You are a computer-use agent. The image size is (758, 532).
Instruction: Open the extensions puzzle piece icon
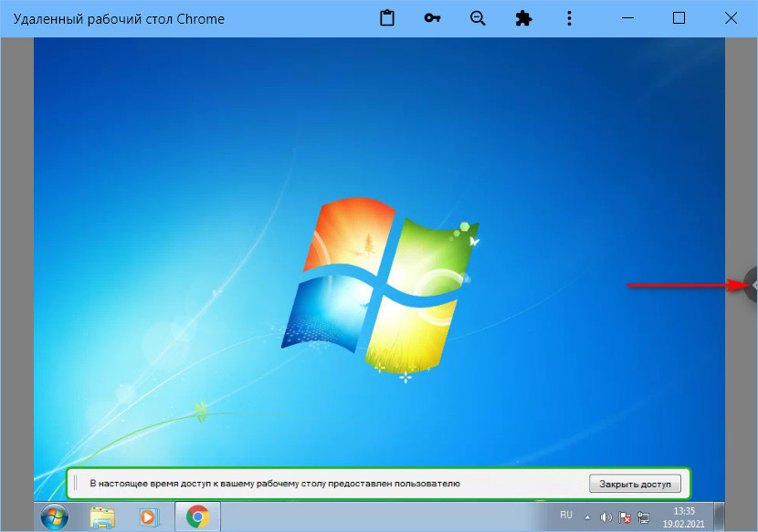point(523,18)
